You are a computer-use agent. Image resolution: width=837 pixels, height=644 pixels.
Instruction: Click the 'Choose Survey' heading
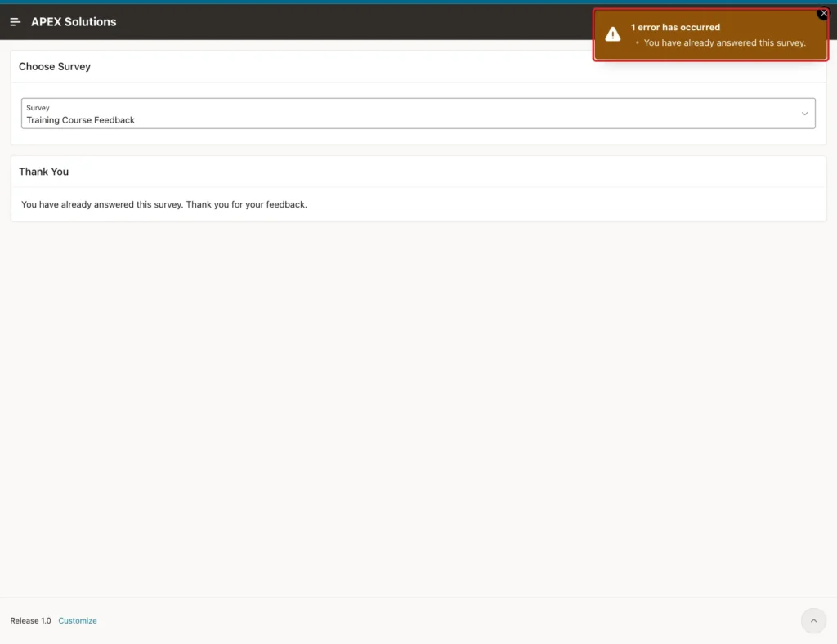pyautogui.click(x=55, y=67)
